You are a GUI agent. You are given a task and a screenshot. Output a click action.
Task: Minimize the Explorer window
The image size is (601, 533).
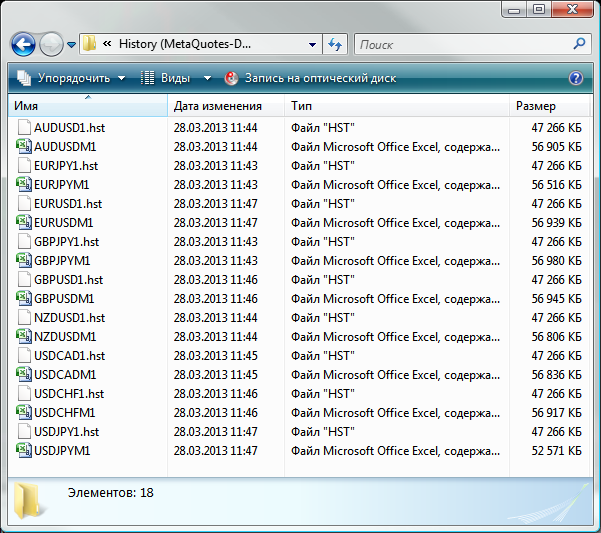(514, 9)
